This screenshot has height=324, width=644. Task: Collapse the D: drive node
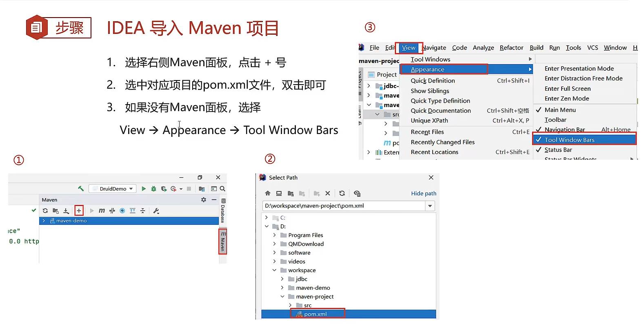tap(266, 226)
